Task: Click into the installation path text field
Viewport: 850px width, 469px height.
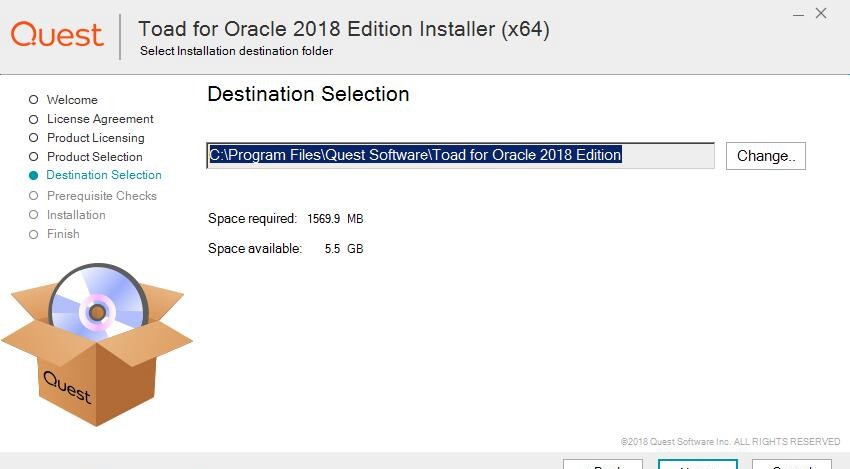Action: (x=460, y=156)
